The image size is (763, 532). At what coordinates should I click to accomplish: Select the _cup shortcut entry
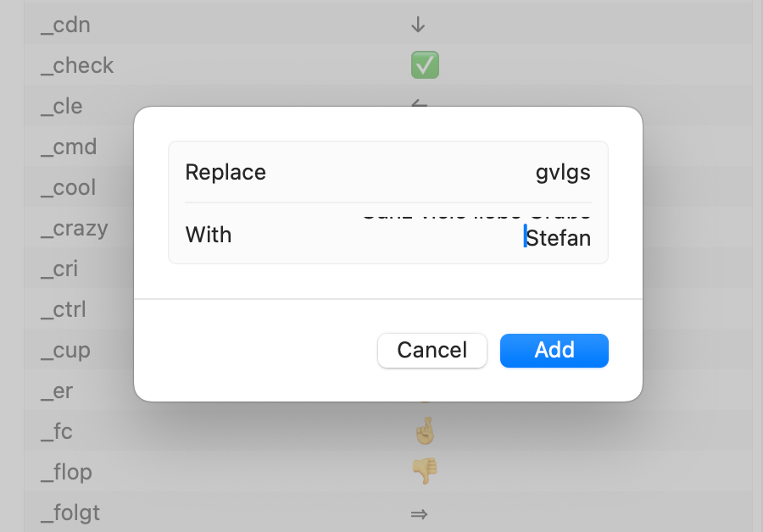[x=65, y=350]
